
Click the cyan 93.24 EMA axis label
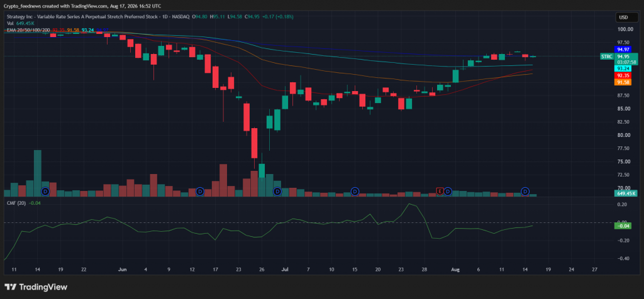[623, 68]
